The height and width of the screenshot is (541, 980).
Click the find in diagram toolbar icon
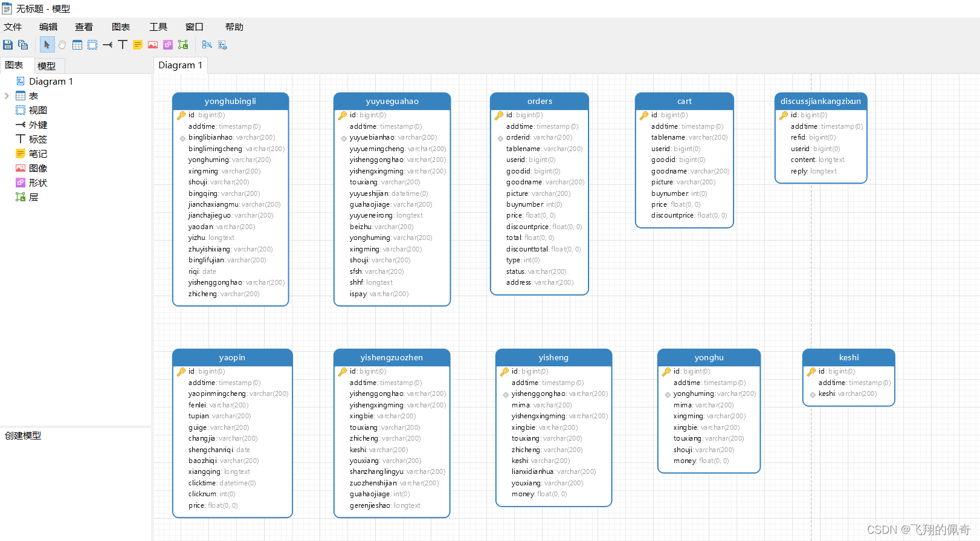207,45
